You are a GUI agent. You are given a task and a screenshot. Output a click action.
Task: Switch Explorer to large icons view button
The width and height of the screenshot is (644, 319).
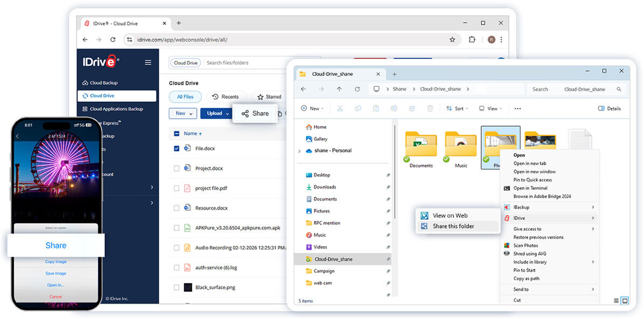(x=625, y=301)
